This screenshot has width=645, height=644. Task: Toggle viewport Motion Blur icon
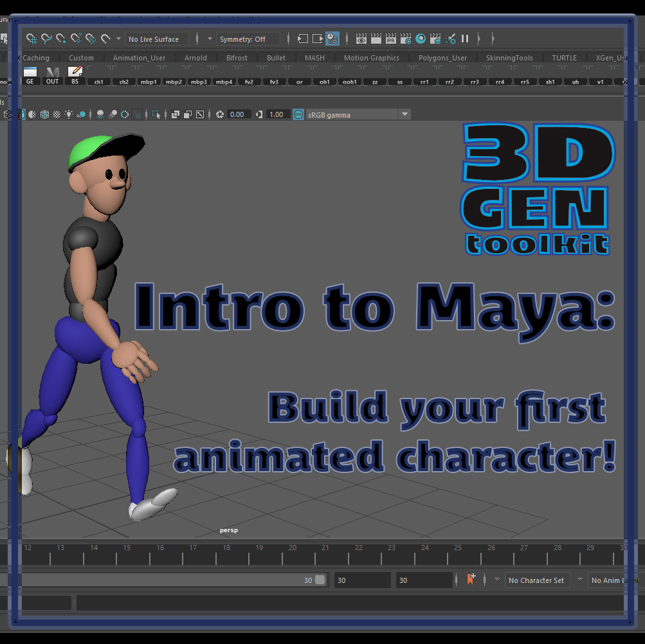click(x=113, y=114)
